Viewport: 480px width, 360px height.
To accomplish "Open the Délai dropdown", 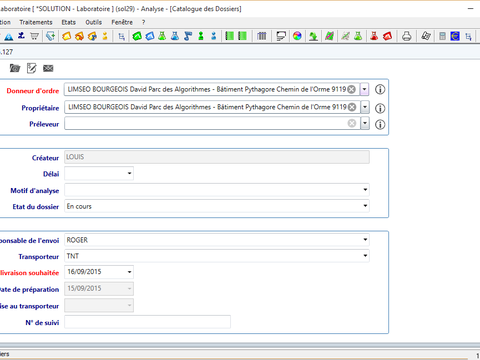I will (x=129, y=173).
